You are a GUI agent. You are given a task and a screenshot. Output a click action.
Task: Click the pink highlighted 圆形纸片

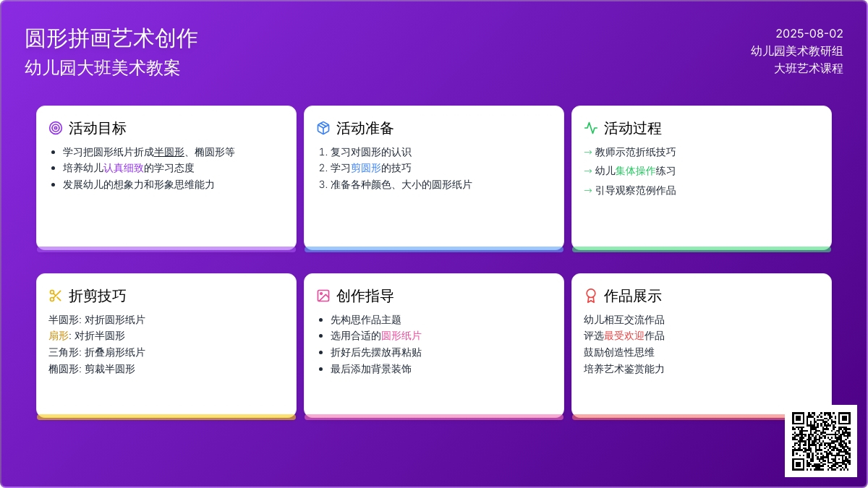pos(401,335)
